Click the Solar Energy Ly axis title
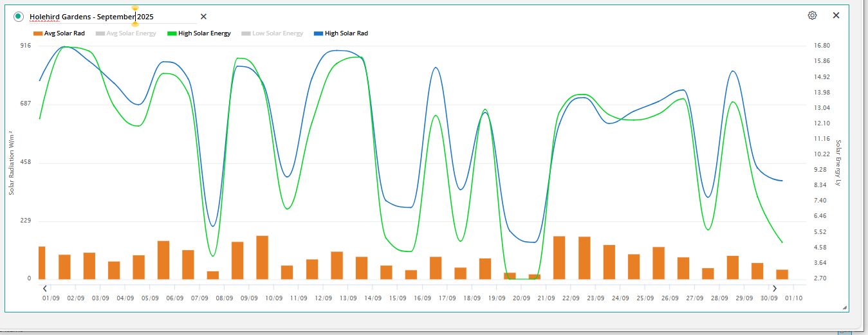The image size is (868, 335). point(838,163)
